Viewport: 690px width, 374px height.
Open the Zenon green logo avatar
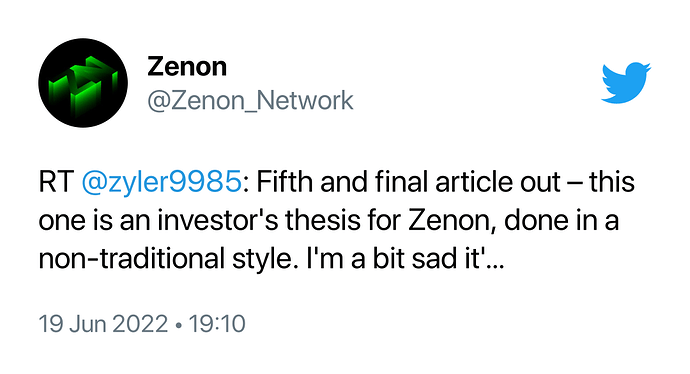coord(83,83)
